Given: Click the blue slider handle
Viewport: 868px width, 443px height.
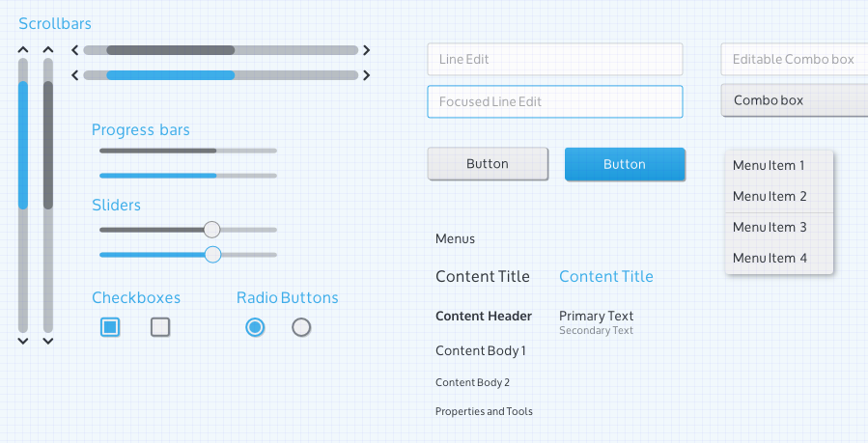Looking at the screenshot, I should [x=213, y=255].
